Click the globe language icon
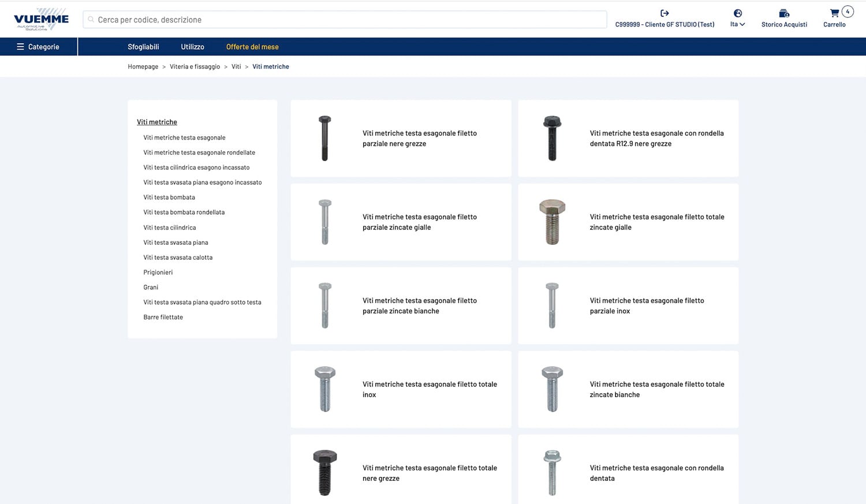Screen dimensions: 866x504 point(737,13)
